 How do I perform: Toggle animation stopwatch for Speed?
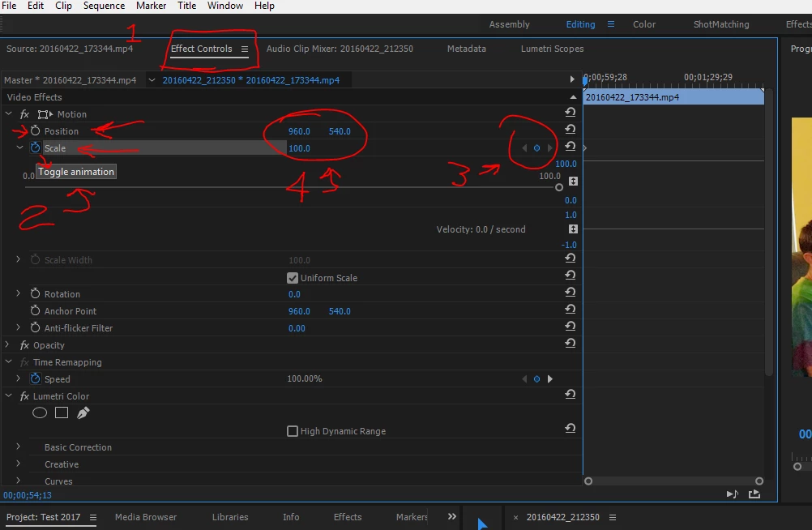pos(35,378)
